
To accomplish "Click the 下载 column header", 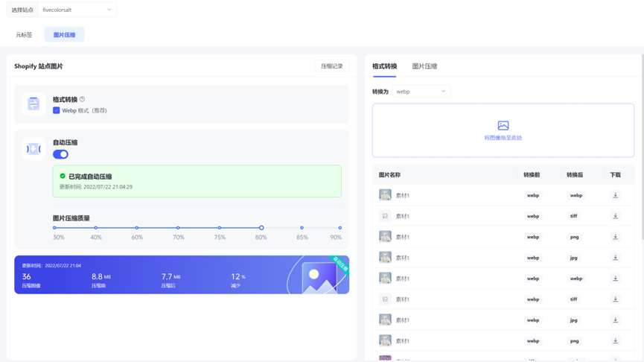I will [x=615, y=174].
